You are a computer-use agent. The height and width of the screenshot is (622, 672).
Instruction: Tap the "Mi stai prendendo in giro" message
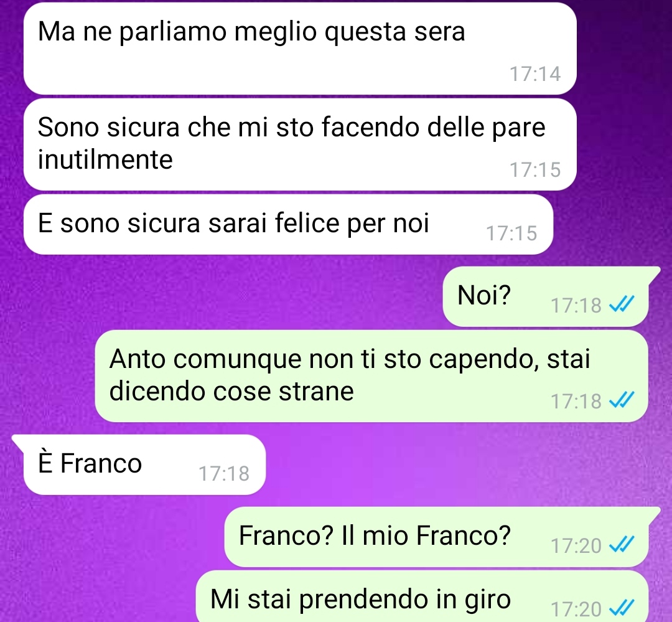tap(422, 596)
